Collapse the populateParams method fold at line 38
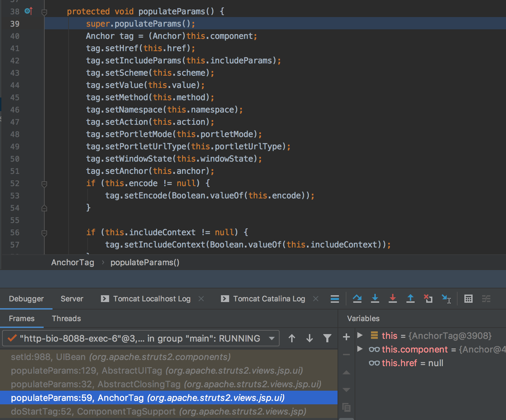The width and height of the screenshot is (506, 420). point(44,12)
